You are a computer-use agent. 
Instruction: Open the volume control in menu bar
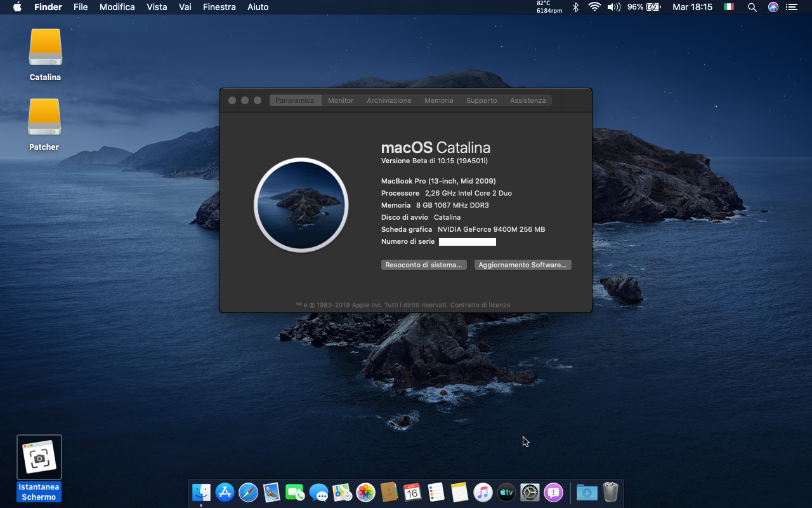click(613, 7)
